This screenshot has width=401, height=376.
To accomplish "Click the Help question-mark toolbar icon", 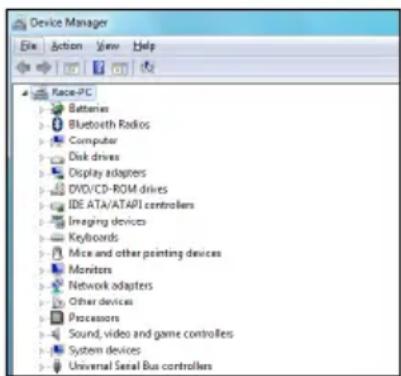I will point(98,68).
